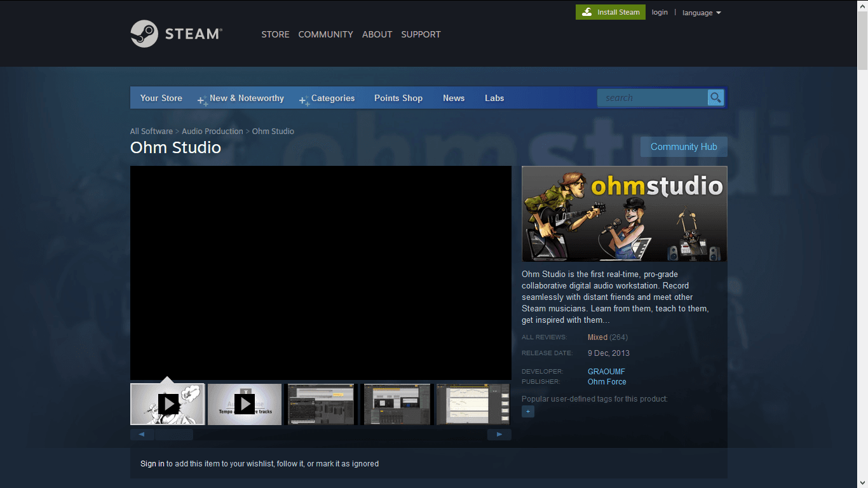868x488 pixels.
Task: Open the Labs tab
Action: [494, 98]
